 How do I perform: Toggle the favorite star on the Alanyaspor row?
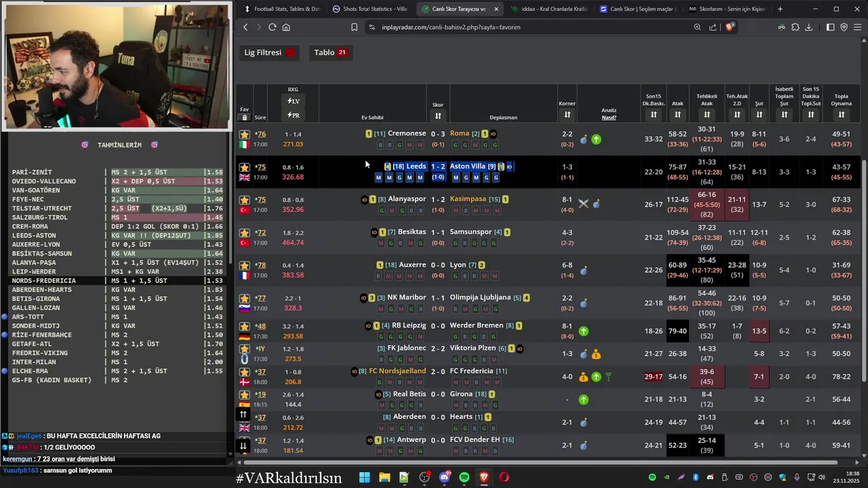coord(245,200)
